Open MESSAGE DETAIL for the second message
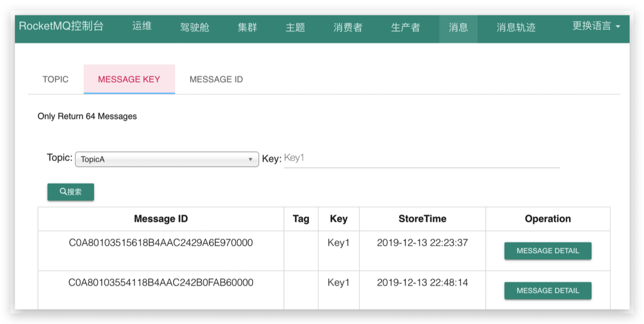This screenshot has width=644, height=324. (x=548, y=290)
